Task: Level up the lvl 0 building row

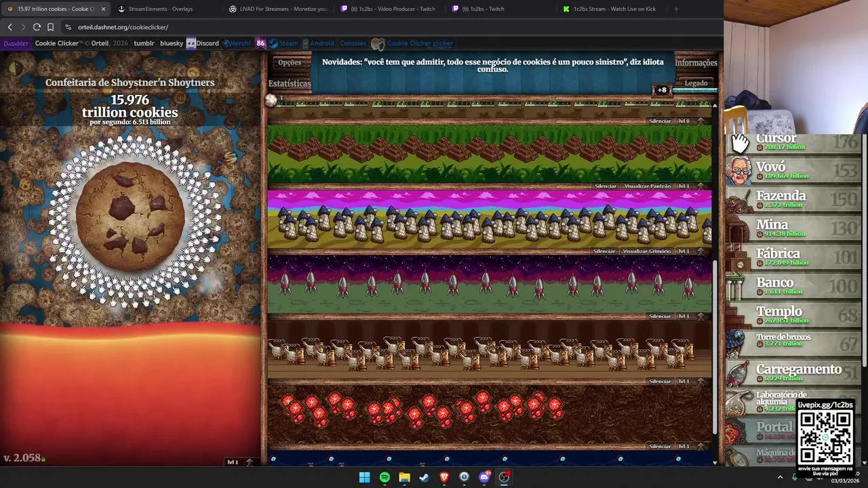Action: click(692, 121)
